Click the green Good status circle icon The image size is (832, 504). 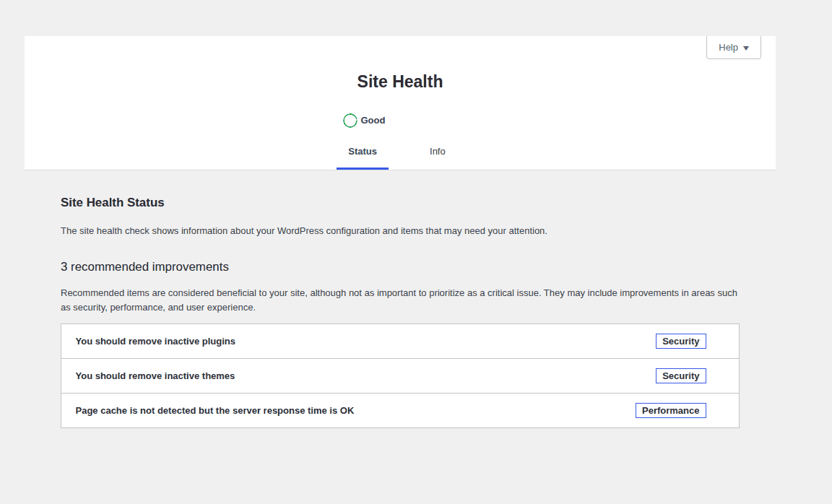(350, 121)
